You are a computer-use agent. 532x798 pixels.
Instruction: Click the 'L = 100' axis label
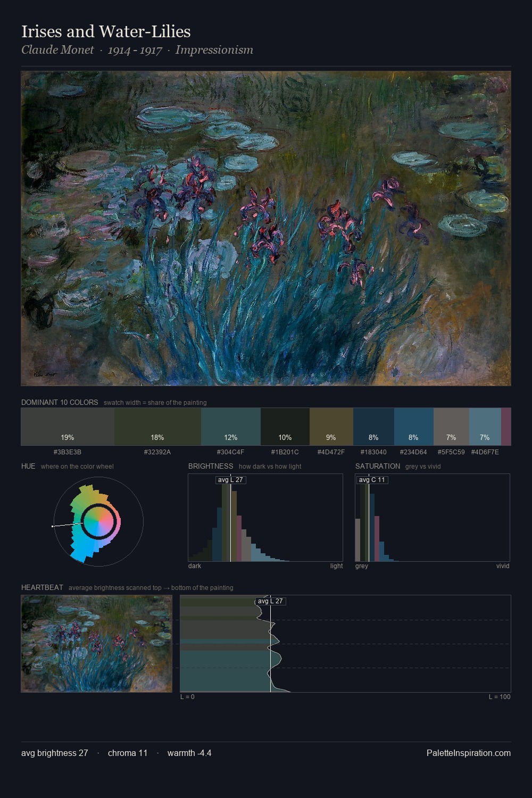pos(500,697)
